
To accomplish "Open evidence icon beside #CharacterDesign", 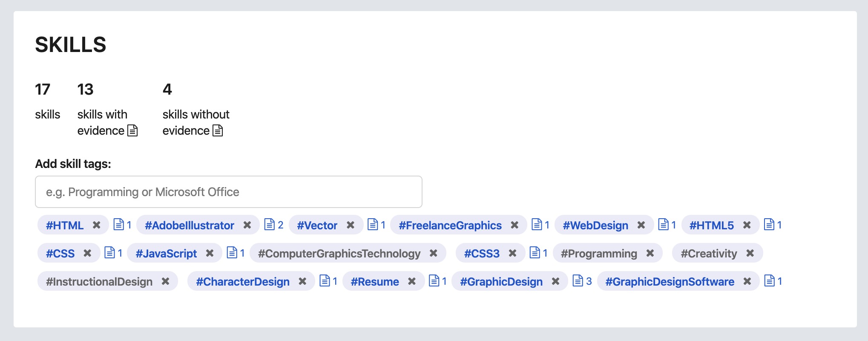I will 325,280.
